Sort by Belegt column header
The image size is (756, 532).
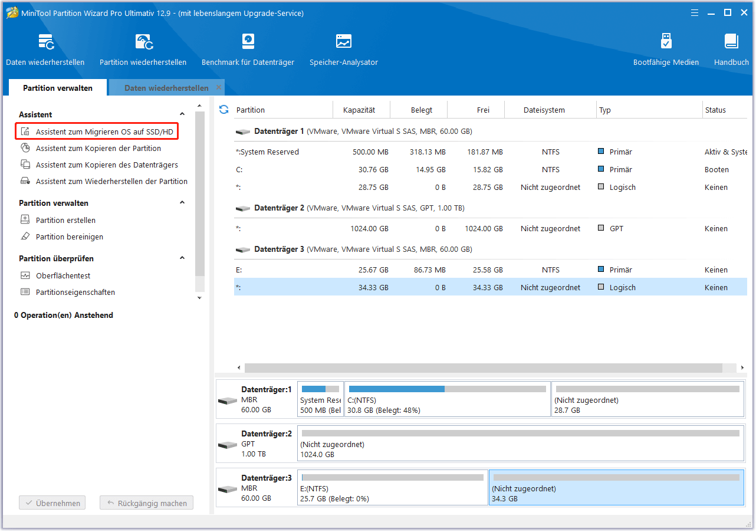click(422, 110)
